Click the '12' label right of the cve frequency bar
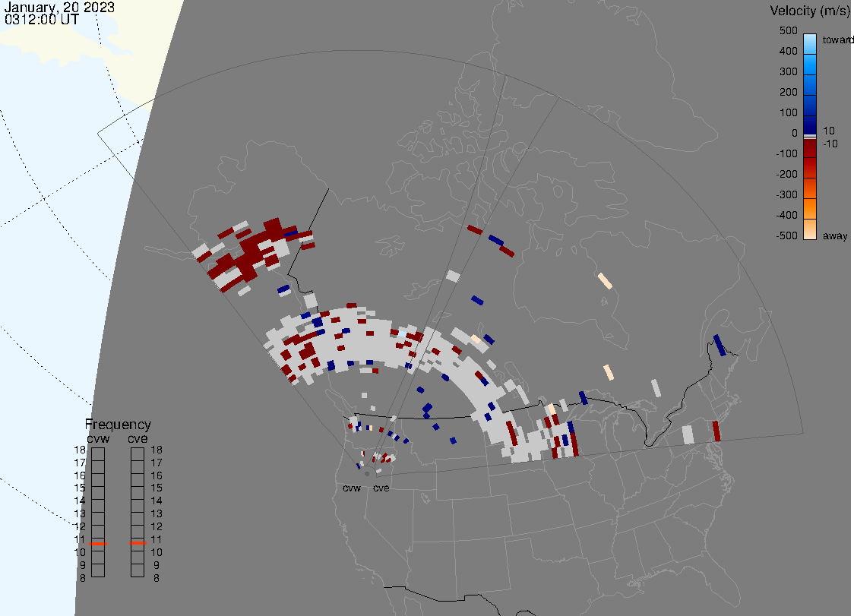Image resolution: width=854 pixels, height=616 pixels. [157, 526]
